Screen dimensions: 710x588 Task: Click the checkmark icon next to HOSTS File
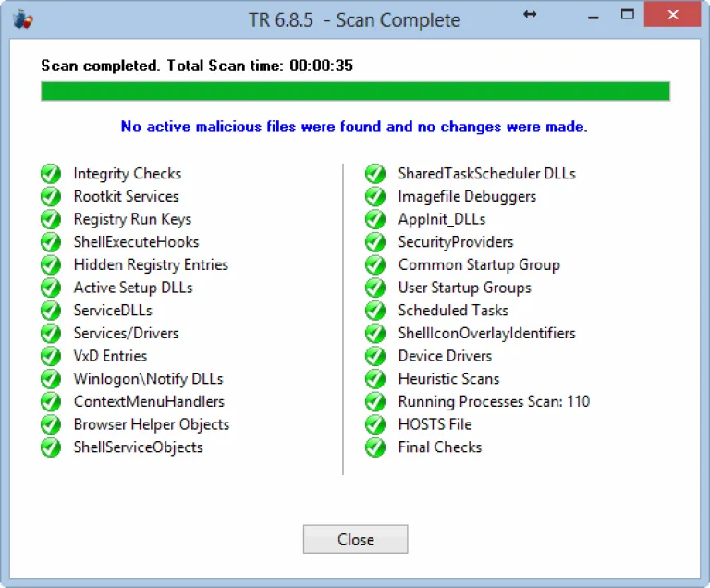pyautogui.click(x=375, y=424)
